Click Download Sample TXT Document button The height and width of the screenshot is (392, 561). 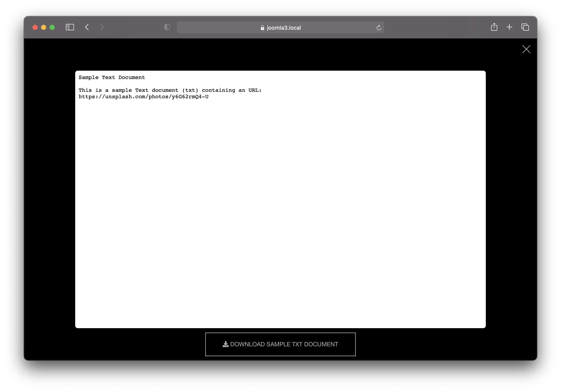tap(280, 344)
